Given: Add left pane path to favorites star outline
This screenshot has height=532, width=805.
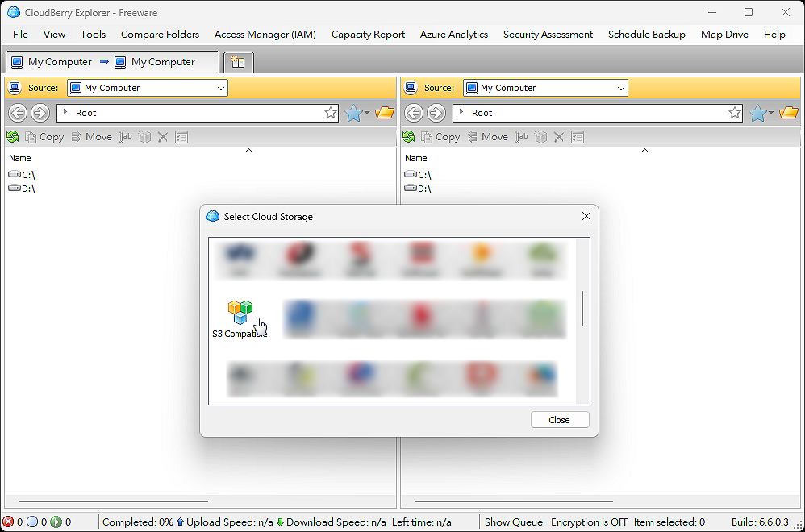Looking at the screenshot, I should pos(331,113).
